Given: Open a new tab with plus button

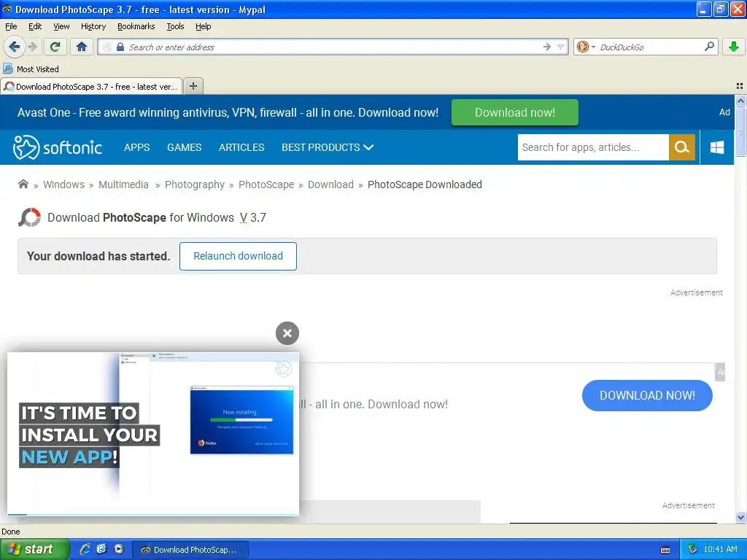Looking at the screenshot, I should 193,86.
